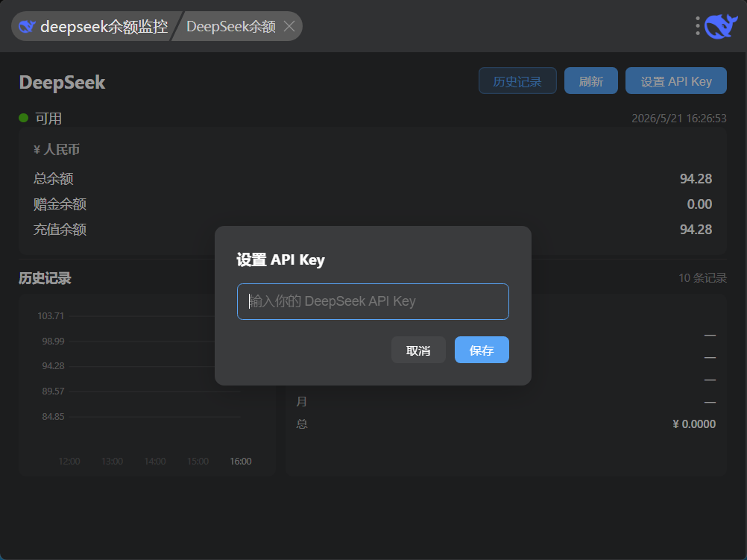Image resolution: width=747 pixels, height=560 pixels.
Task: Click the 16:00 time label on chart
Action: pos(241,462)
